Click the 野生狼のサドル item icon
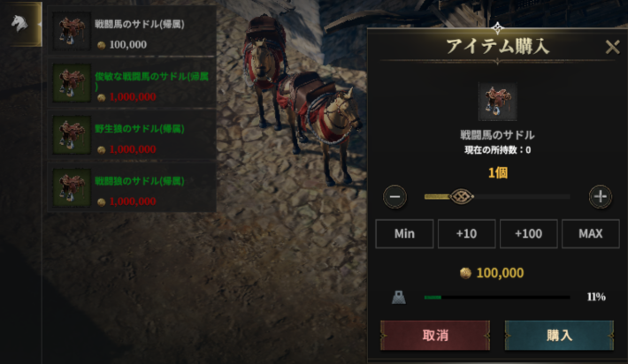Viewport: 628px width, 364px height. tap(72, 135)
